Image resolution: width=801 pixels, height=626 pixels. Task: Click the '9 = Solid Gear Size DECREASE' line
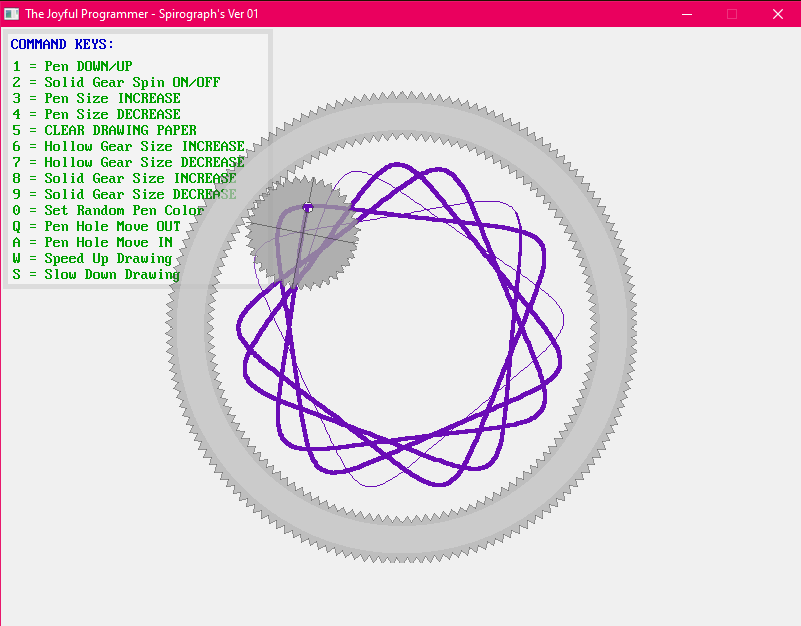(125, 194)
